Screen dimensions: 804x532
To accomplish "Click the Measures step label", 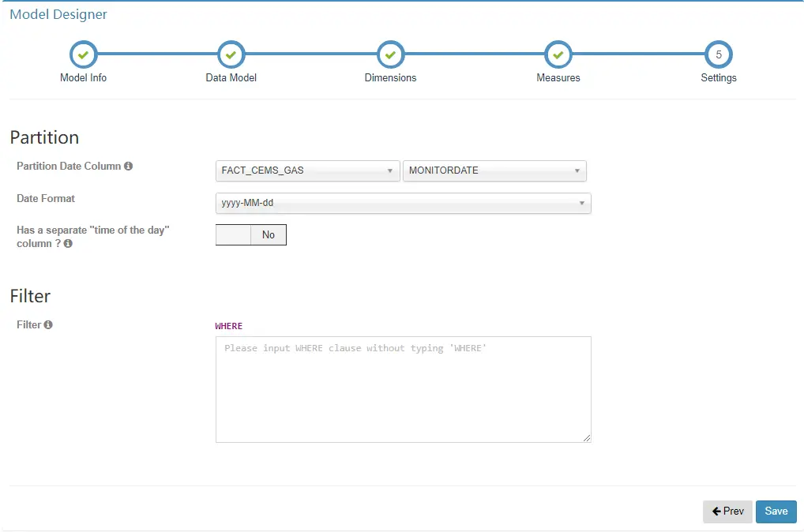I will point(558,78).
